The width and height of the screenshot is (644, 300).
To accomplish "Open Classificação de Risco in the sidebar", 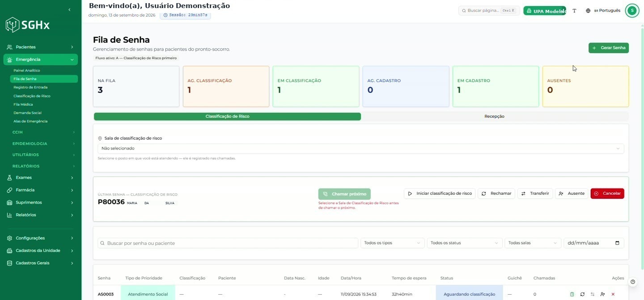I will (32, 96).
